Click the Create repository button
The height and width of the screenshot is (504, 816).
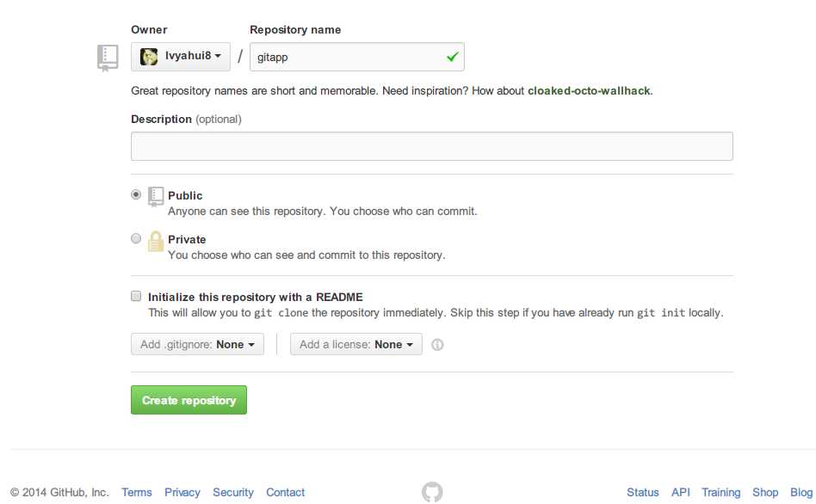pos(189,400)
